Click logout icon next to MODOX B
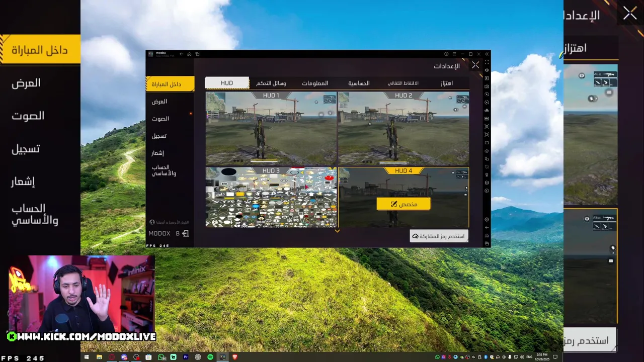The image size is (644, 362). pyautogui.click(x=186, y=233)
